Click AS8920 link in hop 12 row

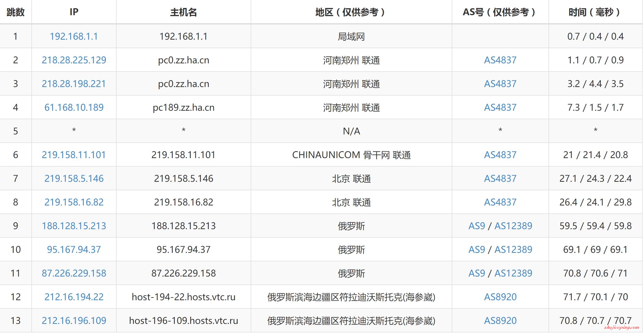(x=500, y=297)
